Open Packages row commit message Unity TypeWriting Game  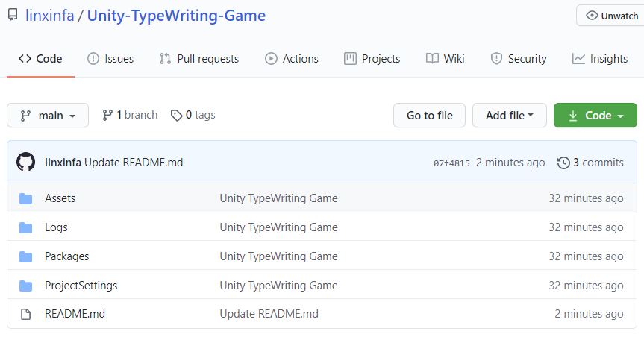[279, 256]
